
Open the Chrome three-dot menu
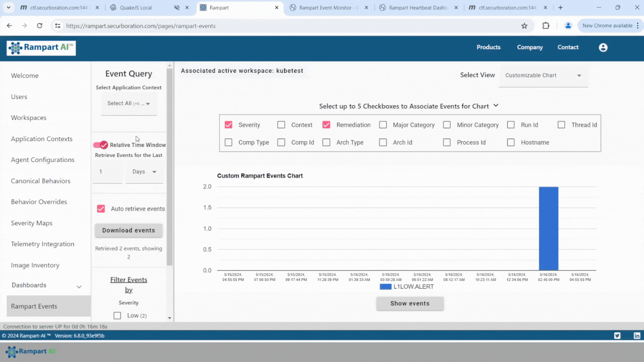coord(638,26)
